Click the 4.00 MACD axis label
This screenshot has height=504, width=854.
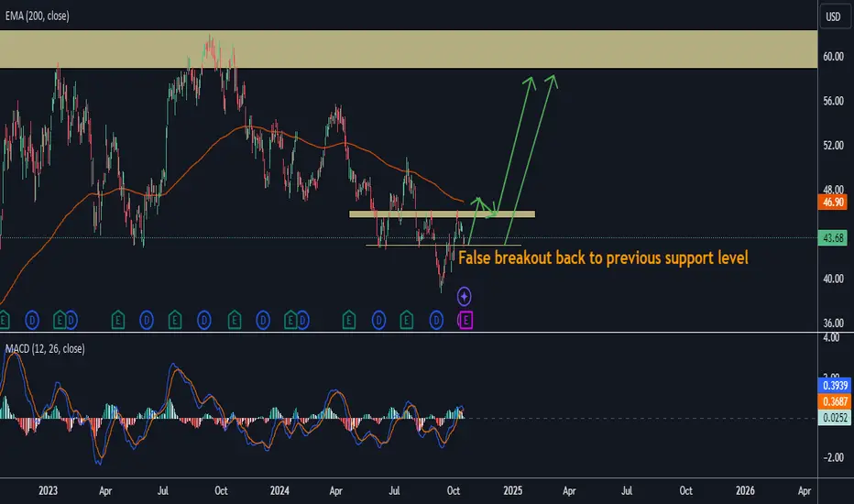pyautogui.click(x=831, y=338)
